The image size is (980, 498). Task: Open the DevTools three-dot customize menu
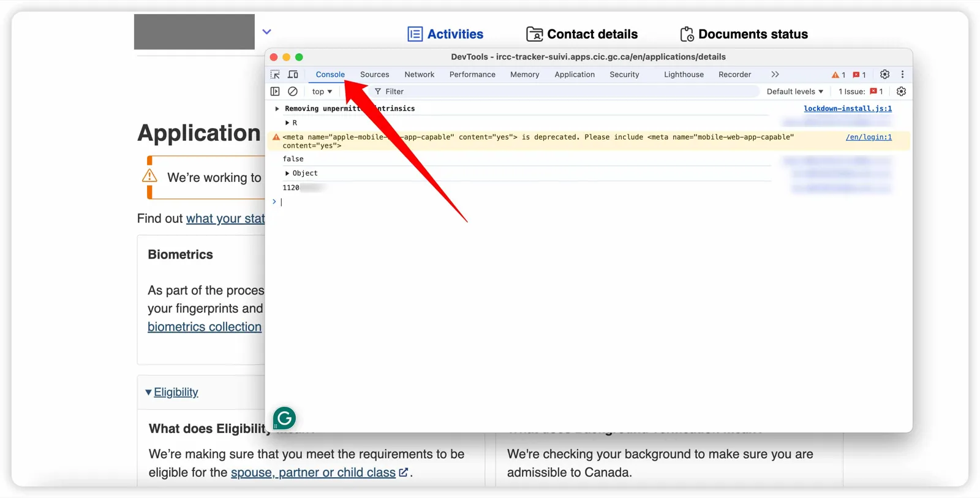coord(902,74)
